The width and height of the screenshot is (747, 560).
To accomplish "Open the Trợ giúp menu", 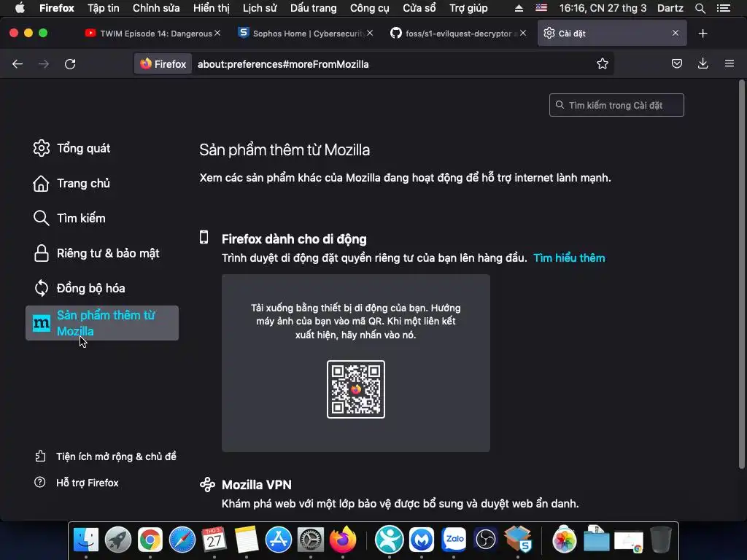I will (x=468, y=8).
